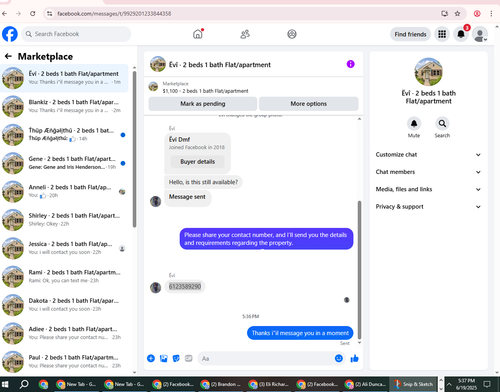
Task: Open the Facebook menu grid icon
Action: (x=442, y=34)
